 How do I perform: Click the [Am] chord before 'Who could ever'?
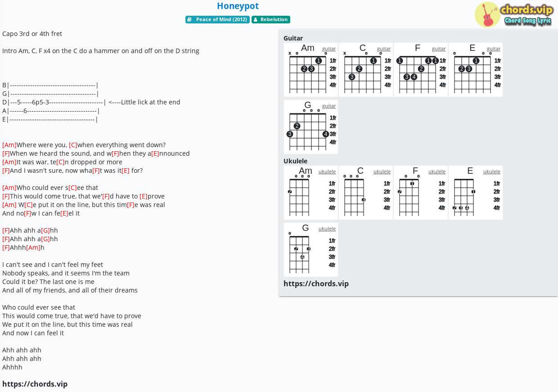coord(9,188)
